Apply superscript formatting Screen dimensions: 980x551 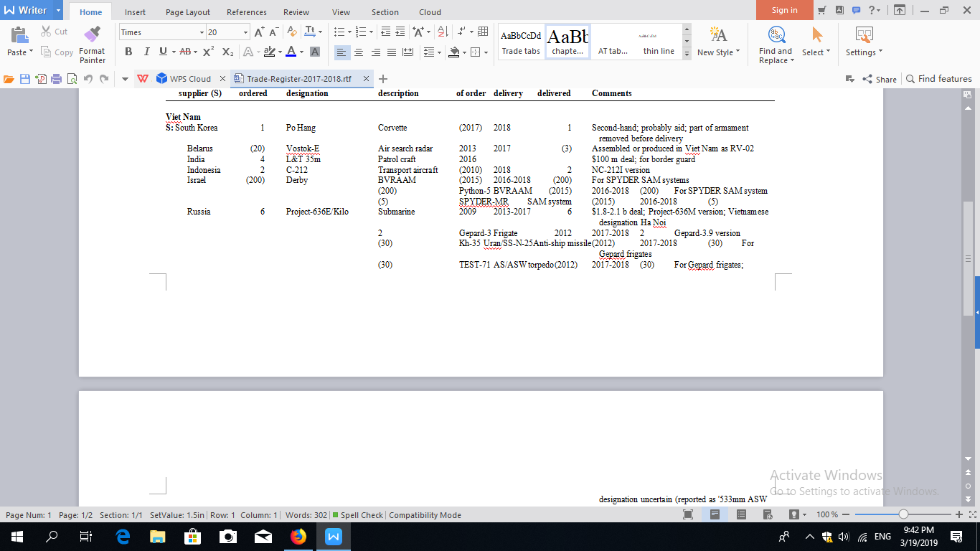tap(208, 52)
